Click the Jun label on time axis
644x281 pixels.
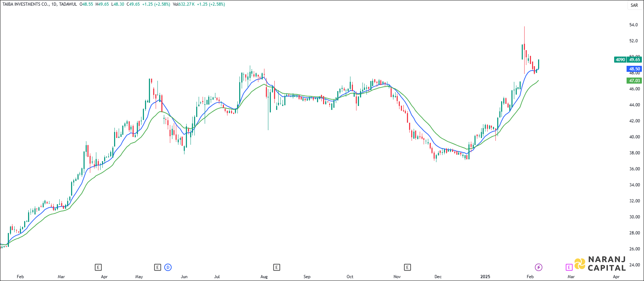click(184, 277)
